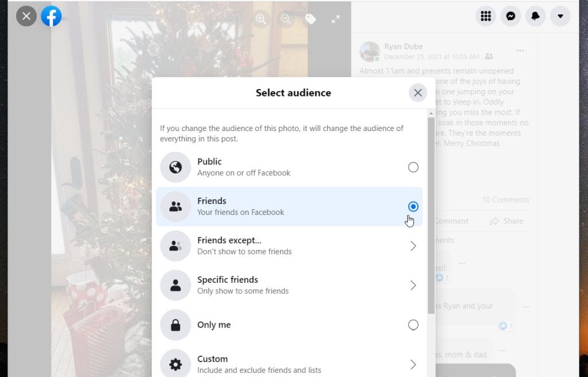Click the Friends except icon
Viewport: 588px width, 377px height.
[176, 246]
